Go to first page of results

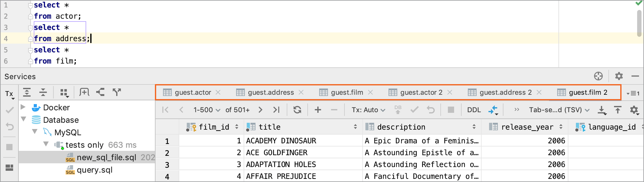[166, 110]
